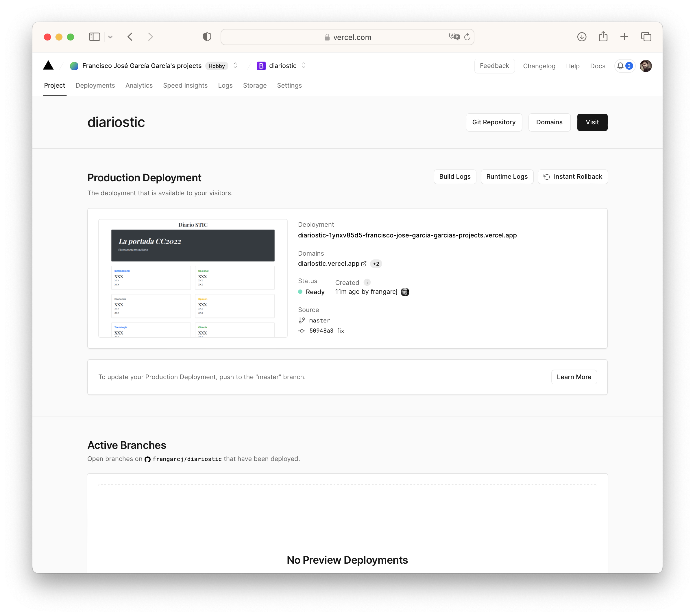
Task: Click the Vercel triangle logo icon
Action: click(x=49, y=65)
